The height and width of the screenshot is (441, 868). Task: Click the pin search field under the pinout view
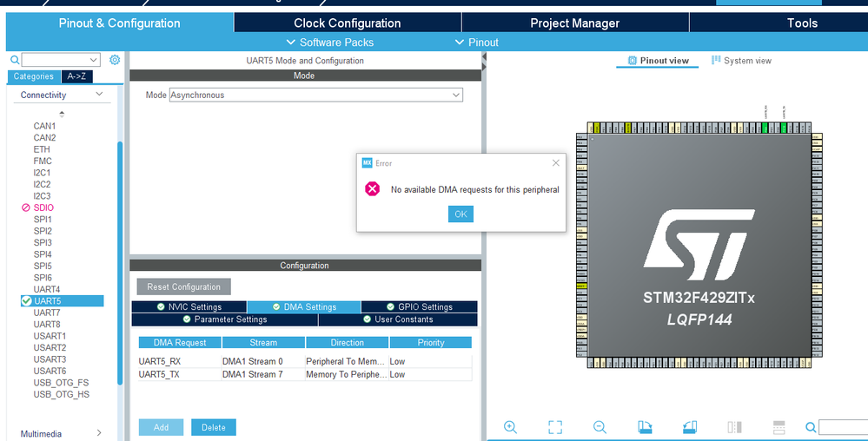pos(843,427)
